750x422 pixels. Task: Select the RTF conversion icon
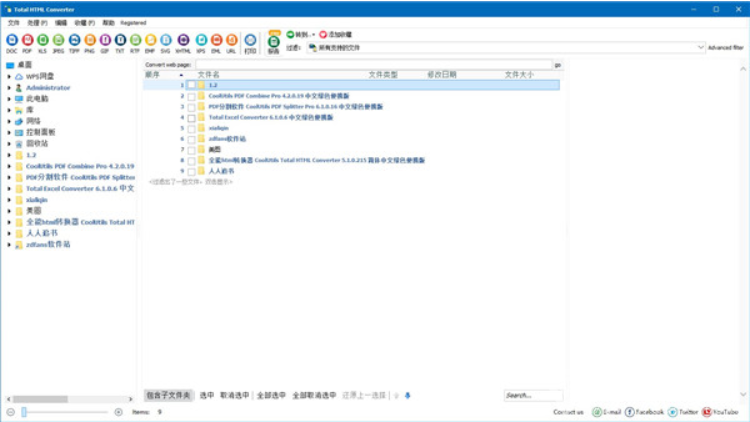point(135,40)
